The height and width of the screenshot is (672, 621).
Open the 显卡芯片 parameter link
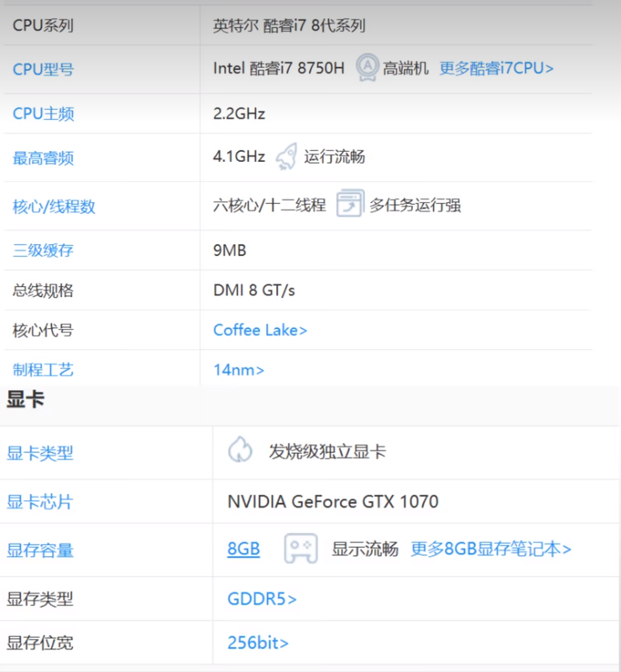click(x=39, y=502)
